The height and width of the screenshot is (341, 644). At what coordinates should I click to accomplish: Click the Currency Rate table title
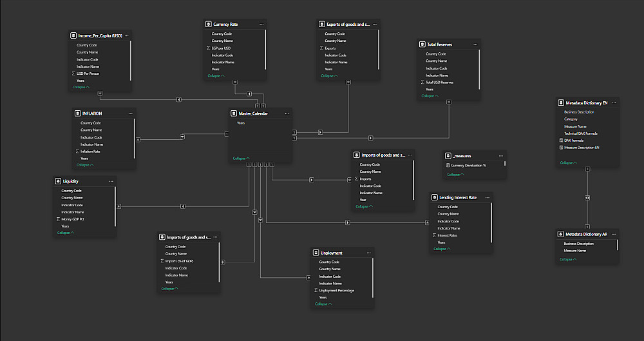(225, 24)
